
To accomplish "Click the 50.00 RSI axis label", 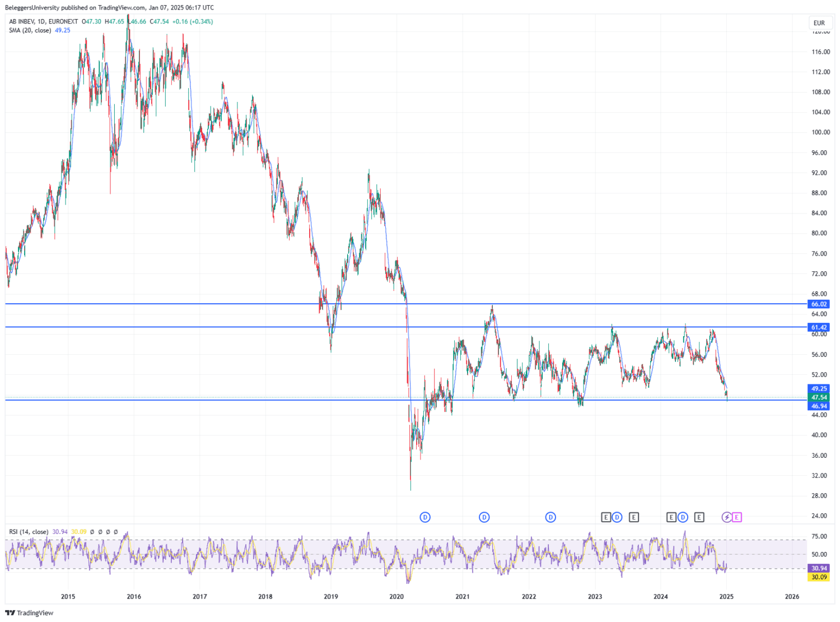I will coord(819,554).
